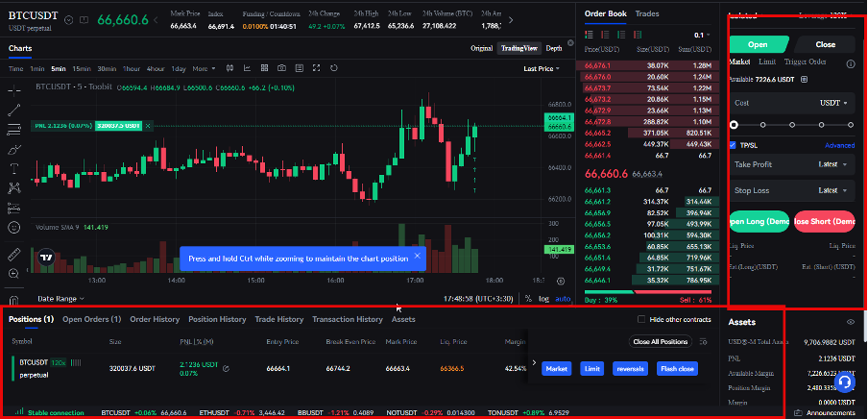Select the ruler measure tool
Screen dimensions: 868x419
point(14,255)
